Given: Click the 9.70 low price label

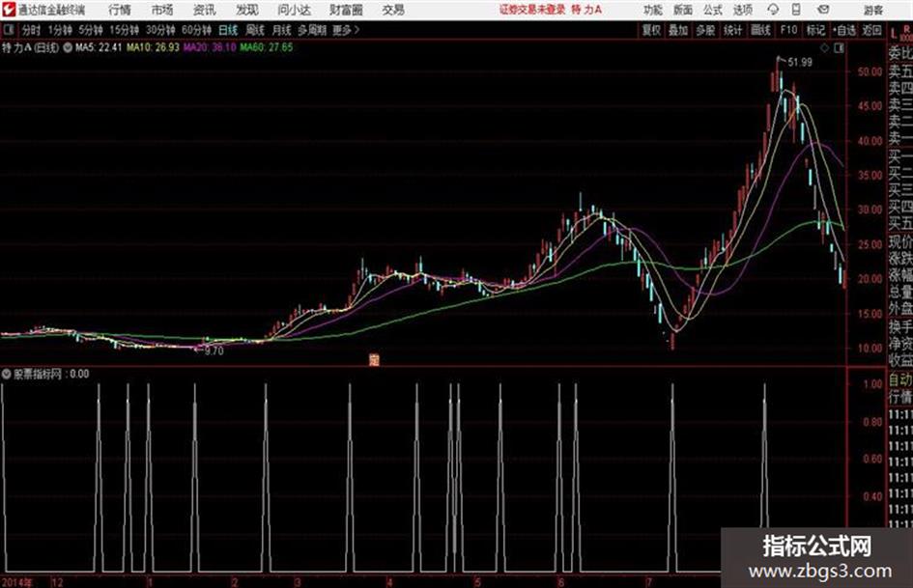Looking at the screenshot, I should click(214, 351).
